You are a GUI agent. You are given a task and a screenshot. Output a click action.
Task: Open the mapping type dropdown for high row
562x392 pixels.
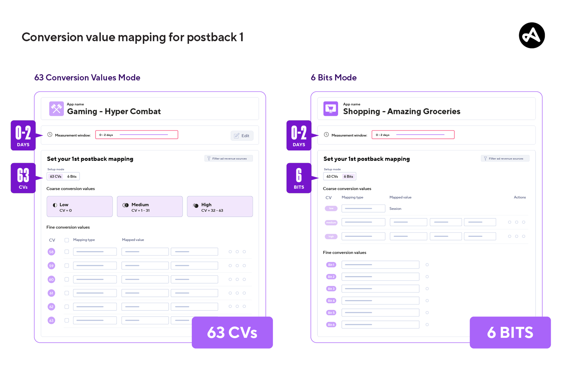click(x=363, y=236)
